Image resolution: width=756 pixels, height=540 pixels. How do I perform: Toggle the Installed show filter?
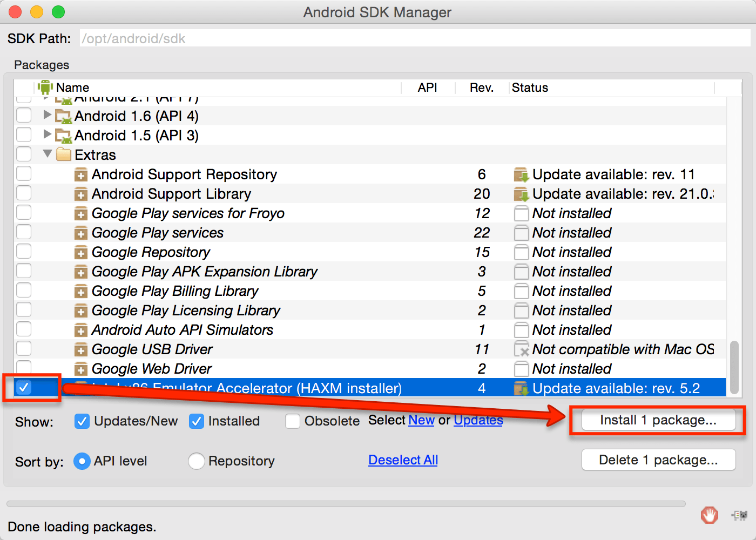pos(197,421)
